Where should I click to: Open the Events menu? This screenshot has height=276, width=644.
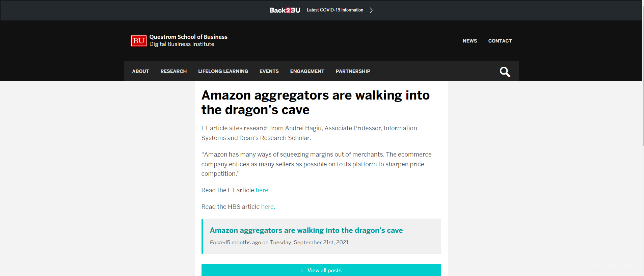[x=269, y=71]
